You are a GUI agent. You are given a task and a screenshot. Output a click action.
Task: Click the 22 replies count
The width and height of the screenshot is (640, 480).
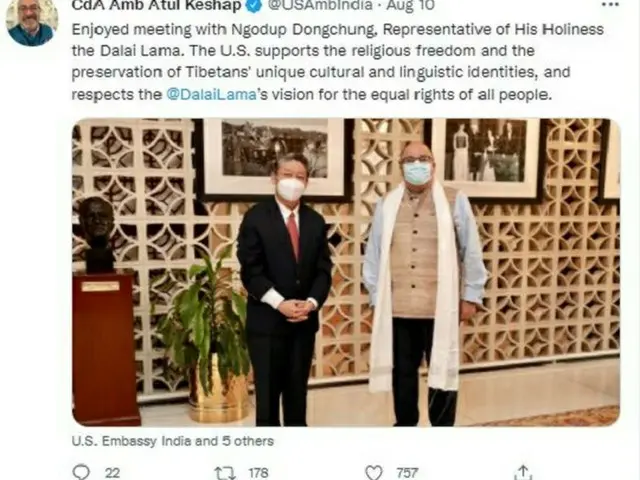112,473
